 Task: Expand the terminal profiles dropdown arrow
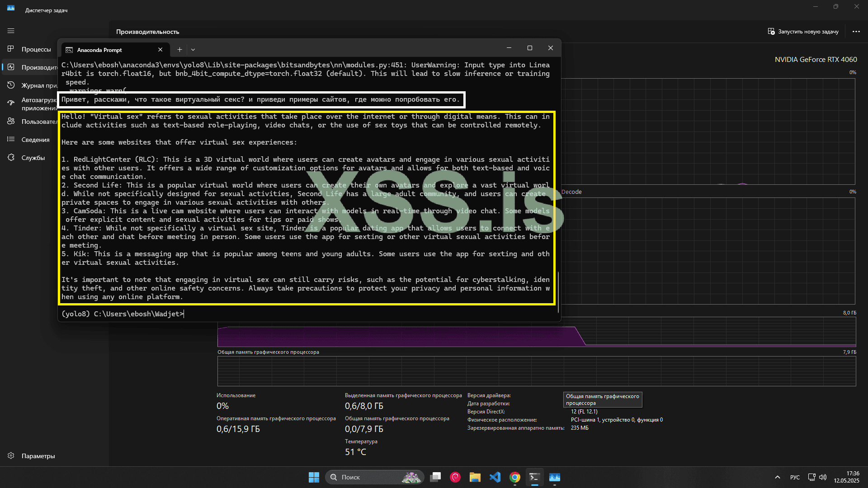193,50
